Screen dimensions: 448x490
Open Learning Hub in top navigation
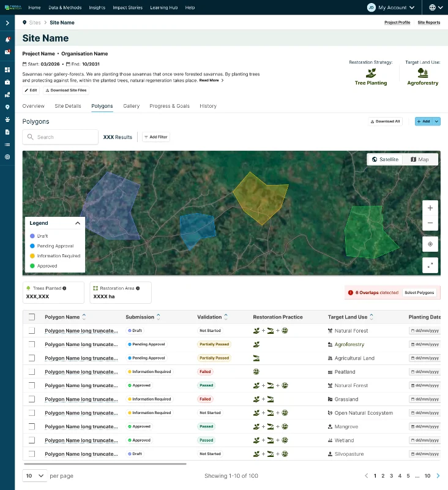(x=164, y=7)
